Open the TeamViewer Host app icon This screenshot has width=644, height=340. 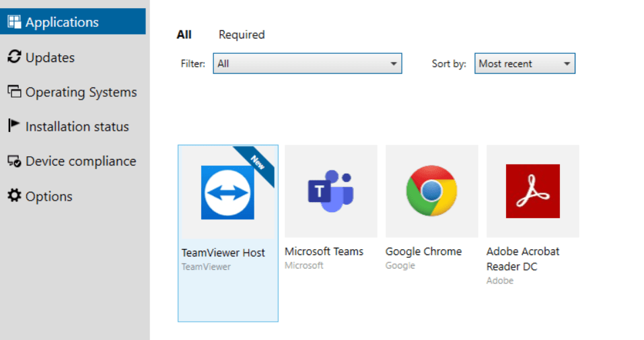tap(227, 193)
